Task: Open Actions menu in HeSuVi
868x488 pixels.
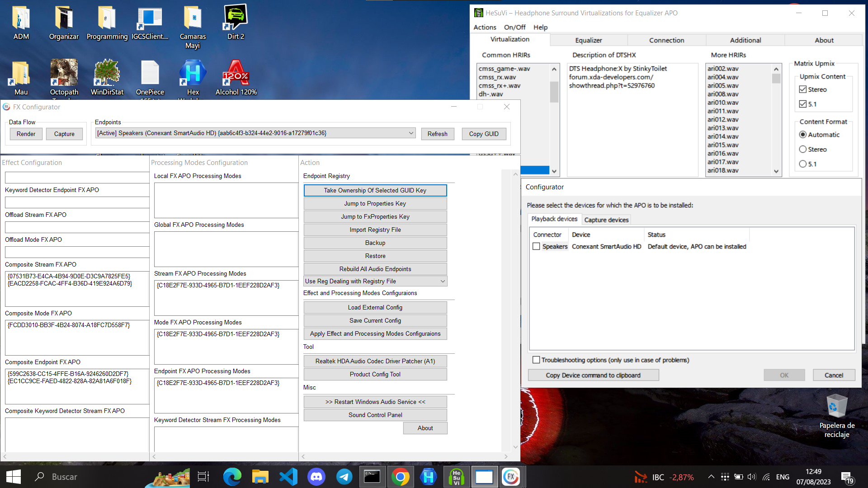Action: pos(485,27)
